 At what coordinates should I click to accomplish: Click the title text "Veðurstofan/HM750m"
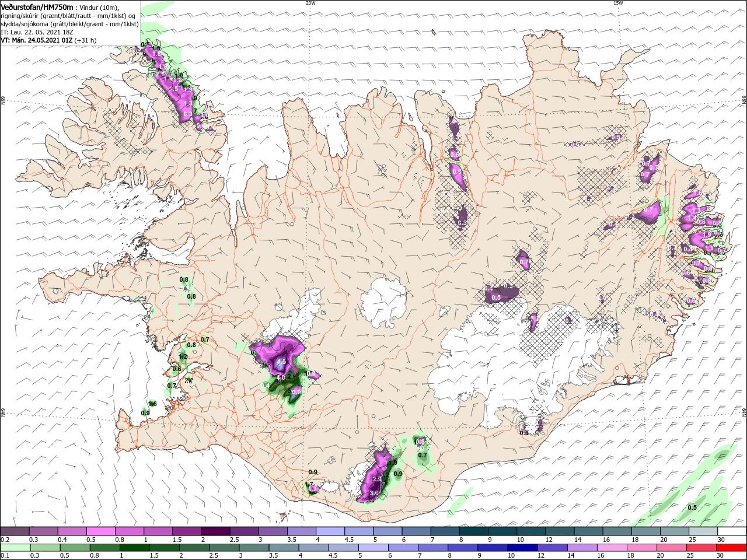point(37,7)
